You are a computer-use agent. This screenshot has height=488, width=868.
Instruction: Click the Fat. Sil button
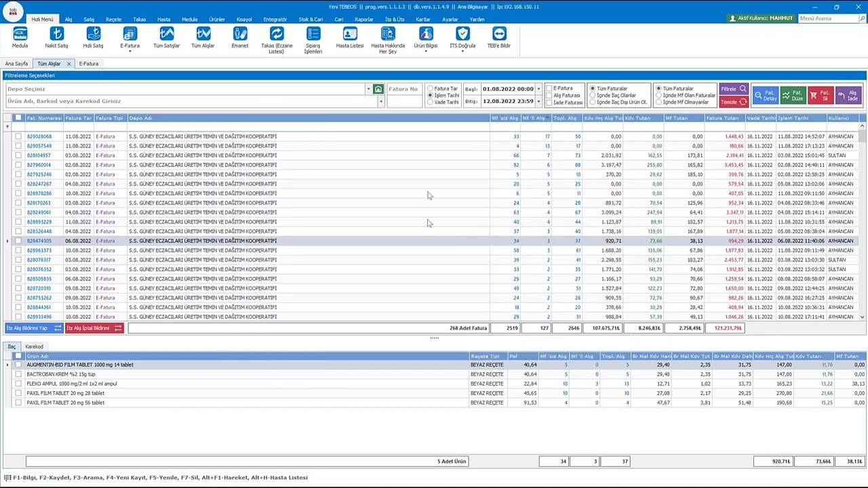821,96
